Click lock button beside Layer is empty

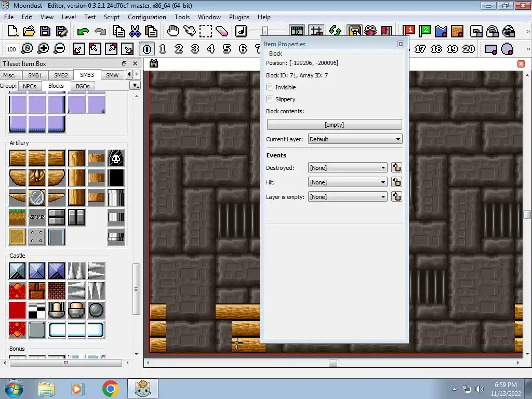point(396,197)
